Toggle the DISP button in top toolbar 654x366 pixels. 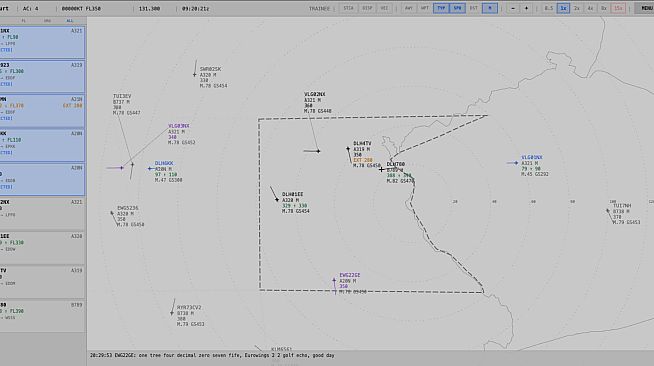click(x=367, y=8)
